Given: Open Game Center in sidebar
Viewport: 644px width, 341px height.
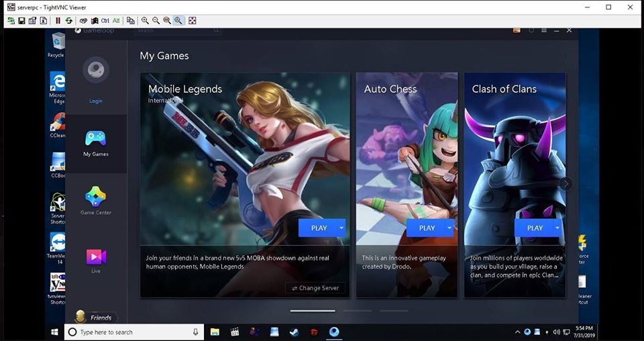Looking at the screenshot, I should (96, 201).
